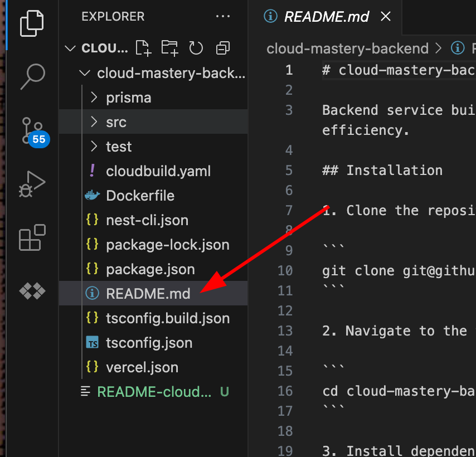Screen dimensions: 476x457
Task: Open the Explorer More Actions menu
Action: click(223, 16)
